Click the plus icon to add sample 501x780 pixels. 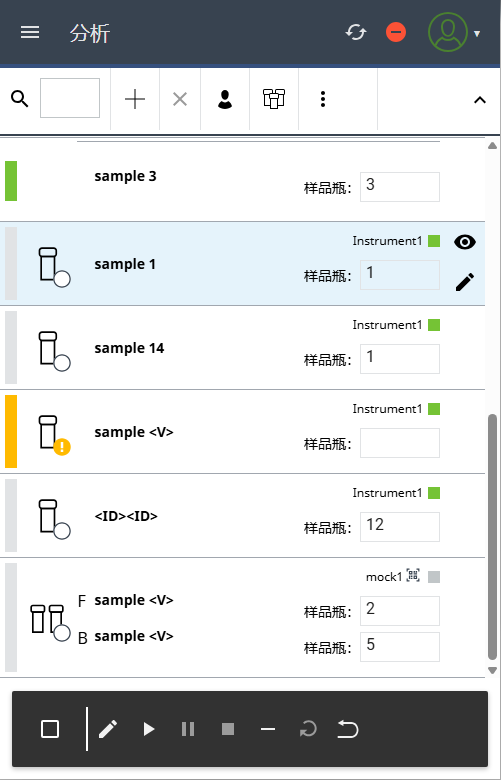point(135,99)
